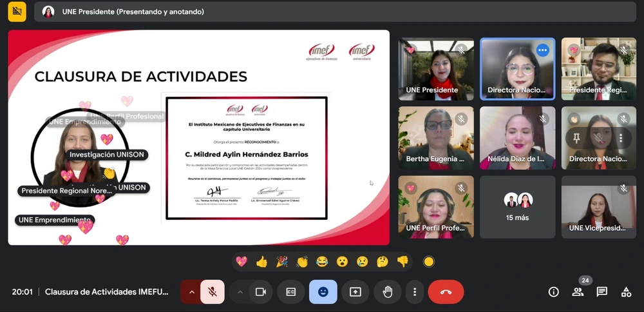The width and height of the screenshot is (644, 312).
Task: Send a thumbs up reaction
Action: tap(261, 262)
